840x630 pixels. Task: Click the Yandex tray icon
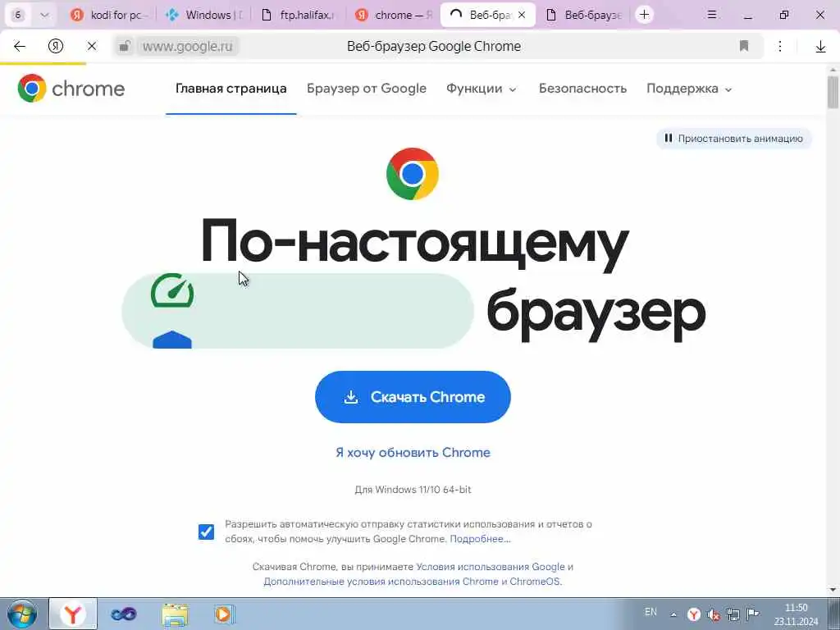click(694, 614)
